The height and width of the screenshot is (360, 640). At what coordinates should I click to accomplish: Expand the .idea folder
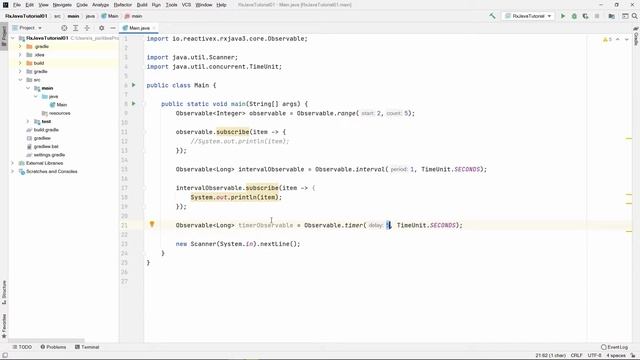click(20, 55)
